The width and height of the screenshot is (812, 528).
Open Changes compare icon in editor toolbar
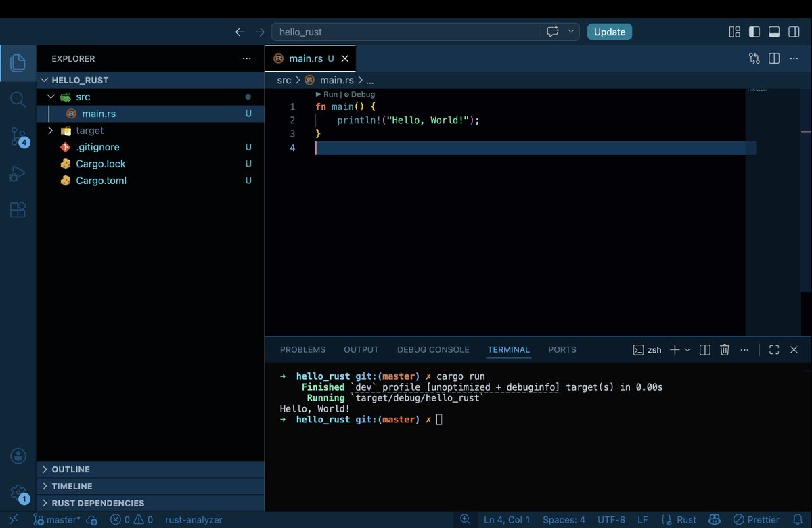click(x=754, y=59)
